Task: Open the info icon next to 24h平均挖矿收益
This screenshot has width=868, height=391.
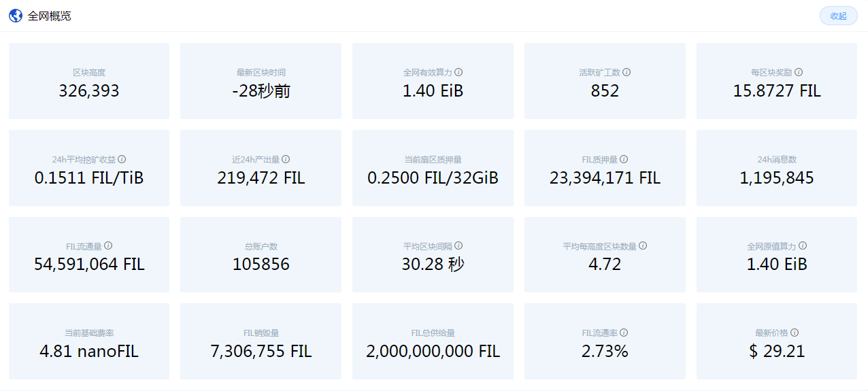Action: 122,159
